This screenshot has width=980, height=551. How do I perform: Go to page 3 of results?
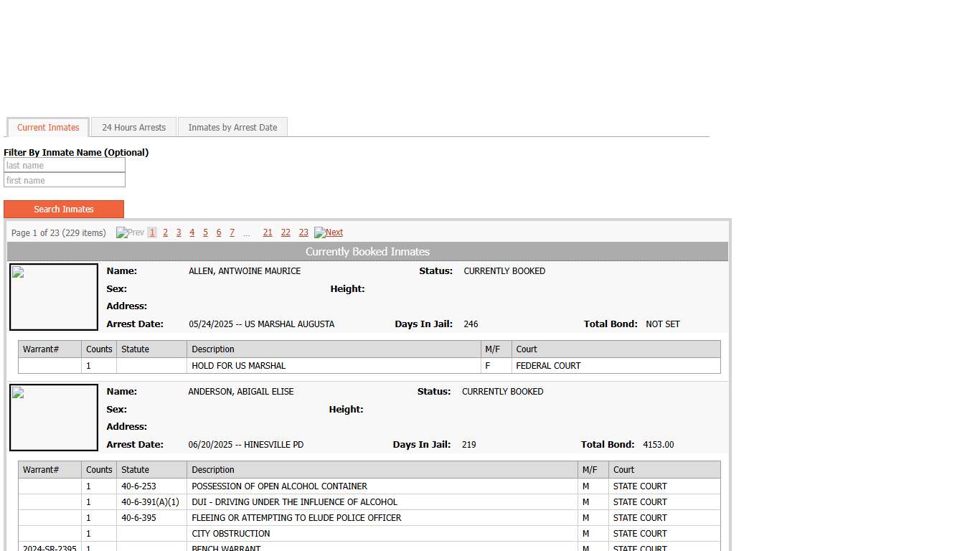pos(179,232)
